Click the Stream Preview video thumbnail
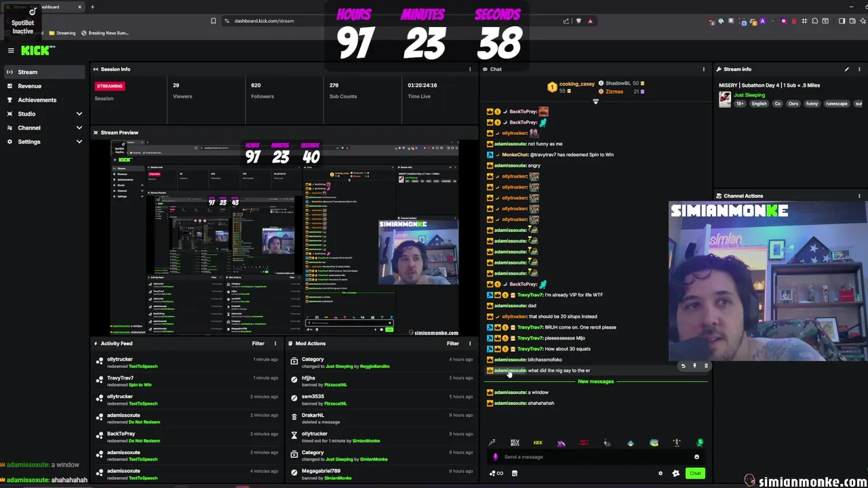The image size is (868, 488). pos(285,239)
